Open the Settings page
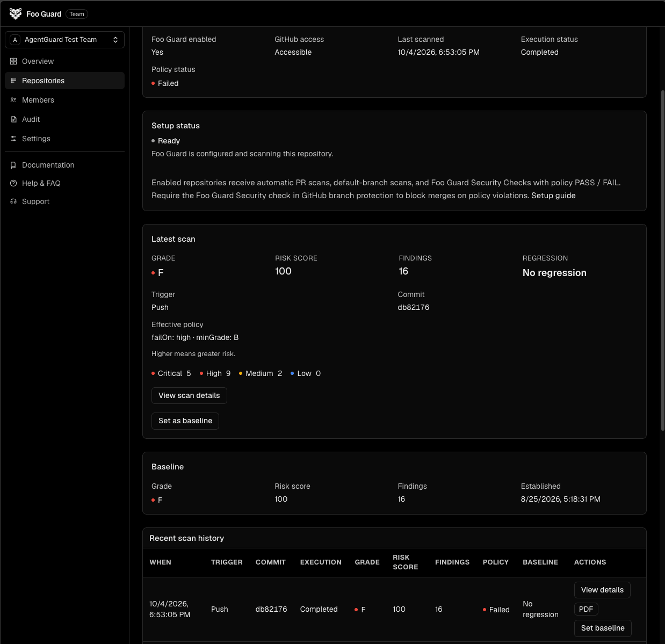665x644 pixels. tap(64, 139)
